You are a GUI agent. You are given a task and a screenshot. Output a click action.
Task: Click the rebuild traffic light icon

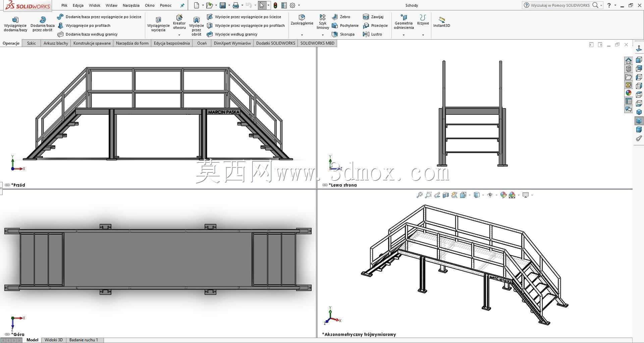[275, 5]
